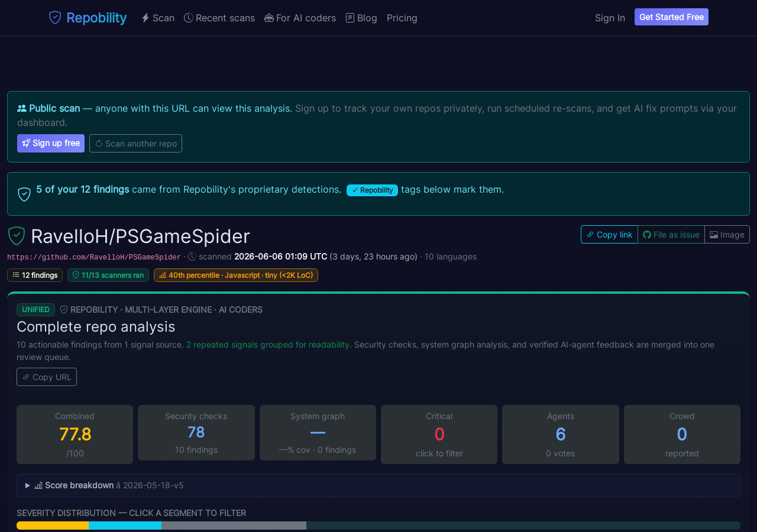Click the Repobility tag in findings banner
This screenshot has width=757, height=532.
(372, 190)
